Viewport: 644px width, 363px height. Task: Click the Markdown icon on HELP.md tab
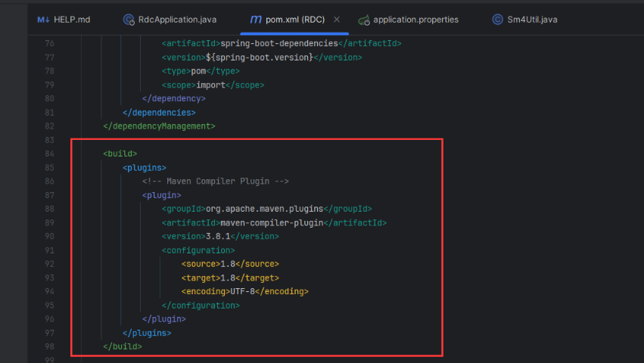(43, 19)
